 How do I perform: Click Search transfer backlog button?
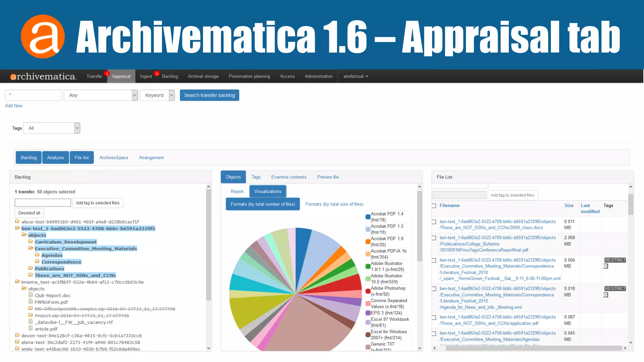tap(209, 95)
